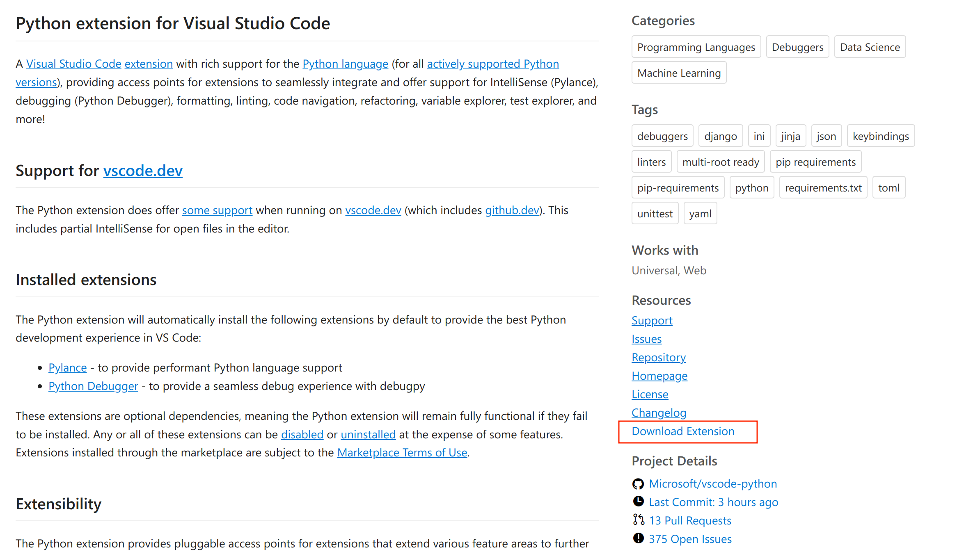Open the Changelog resource link
980x554 pixels.
(659, 413)
